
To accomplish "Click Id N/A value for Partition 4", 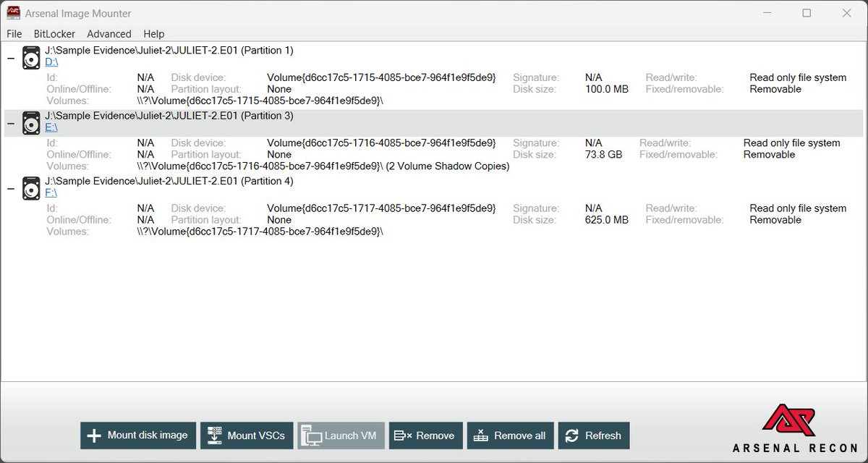I will pos(145,208).
